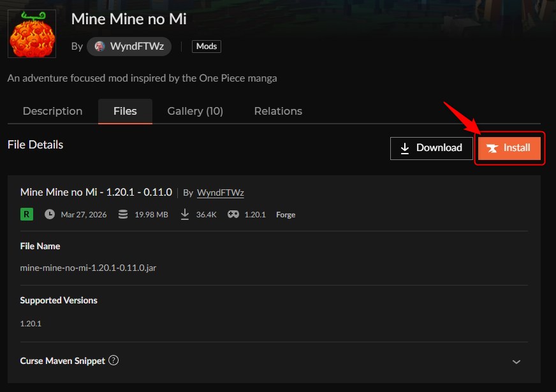This screenshot has height=392, width=556.
Task: Click the 36.4K downloads count
Action: click(207, 215)
